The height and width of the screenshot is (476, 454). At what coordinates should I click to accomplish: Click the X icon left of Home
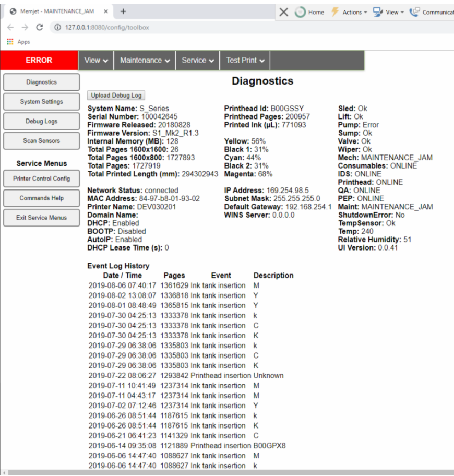point(284,12)
